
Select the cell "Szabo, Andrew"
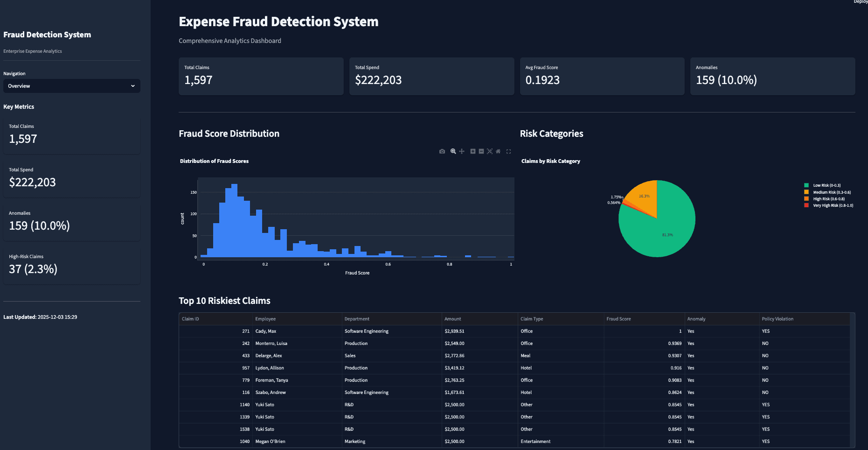[297, 393]
